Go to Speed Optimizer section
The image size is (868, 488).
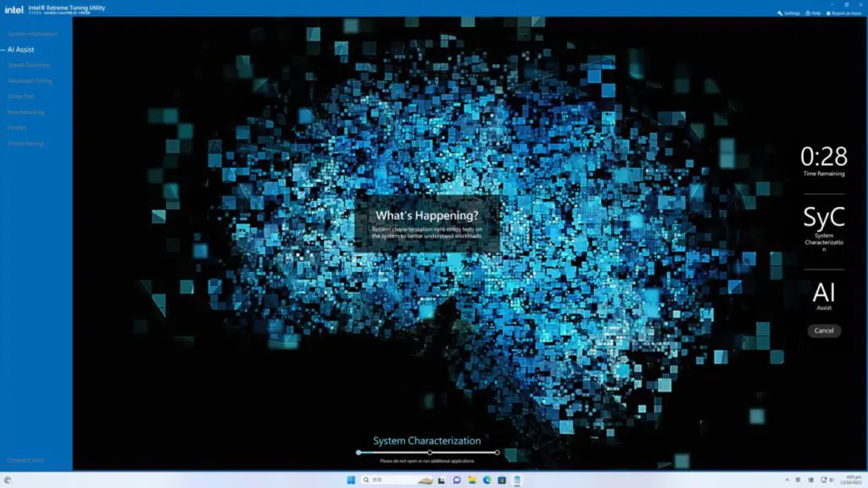[x=29, y=65]
